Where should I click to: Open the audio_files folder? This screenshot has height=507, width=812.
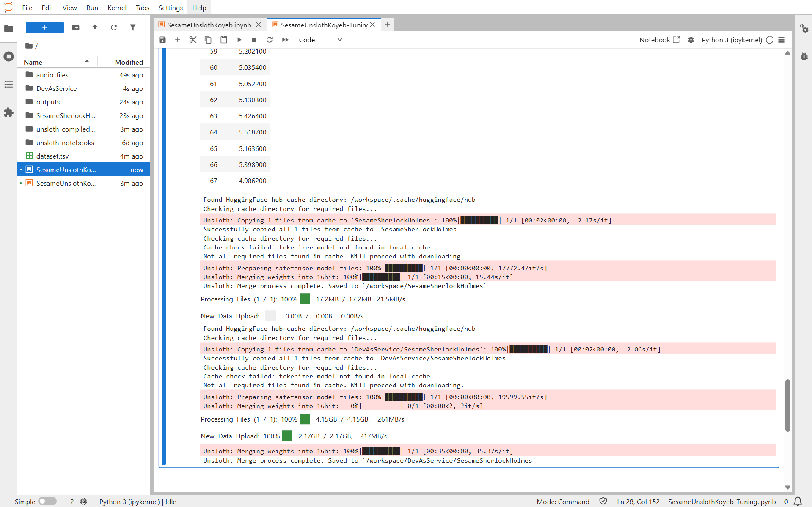52,75
